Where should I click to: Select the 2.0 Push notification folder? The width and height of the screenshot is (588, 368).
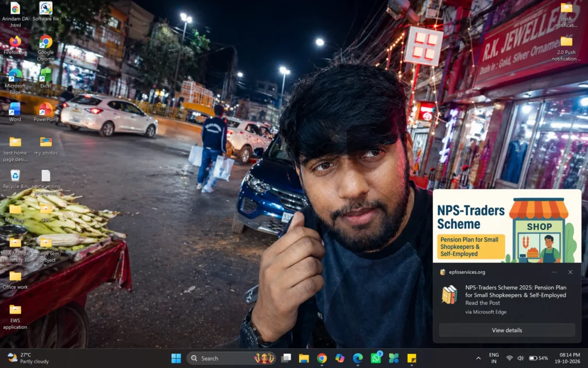[x=566, y=48]
